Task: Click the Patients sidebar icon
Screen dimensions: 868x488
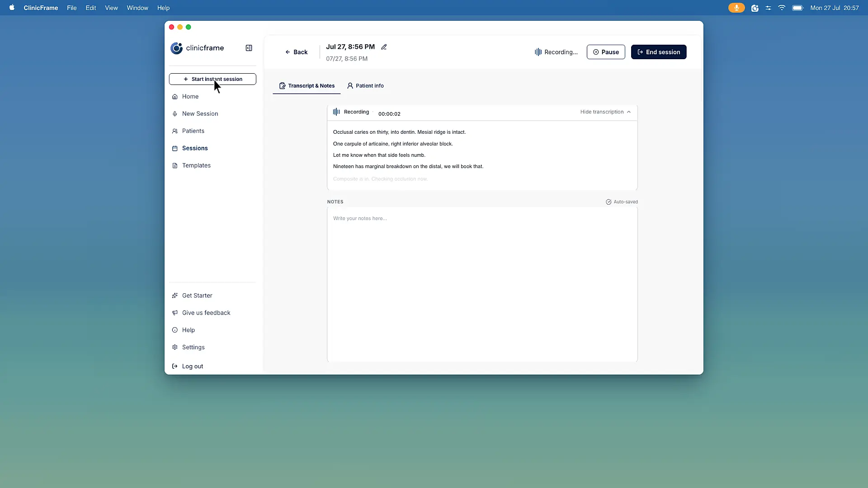Action: pyautogui.click(x=175, y=131)
